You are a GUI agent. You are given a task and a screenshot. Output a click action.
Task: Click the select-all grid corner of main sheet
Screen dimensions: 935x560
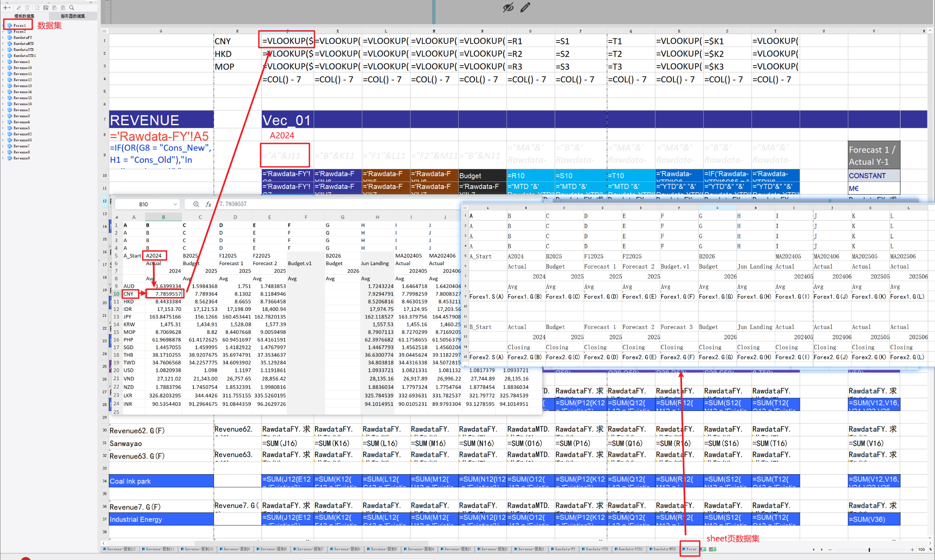tap(104, 31)
